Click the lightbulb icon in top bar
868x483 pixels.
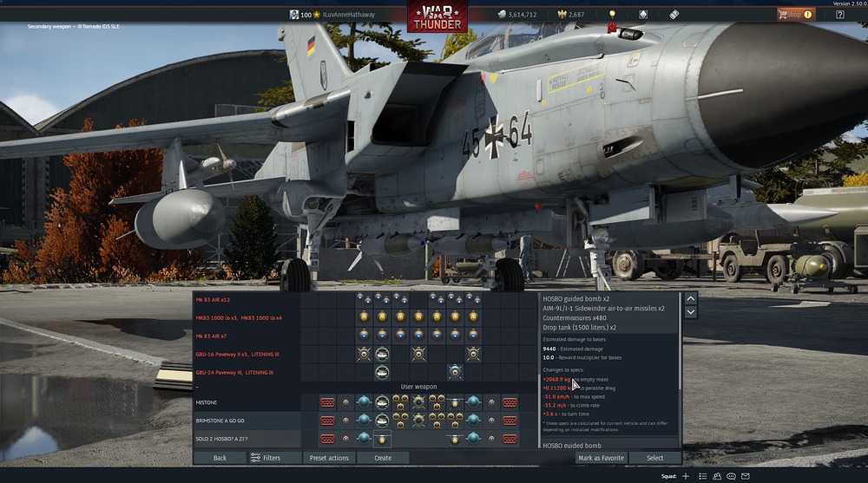pyautogui.click(x=612, y=15)
